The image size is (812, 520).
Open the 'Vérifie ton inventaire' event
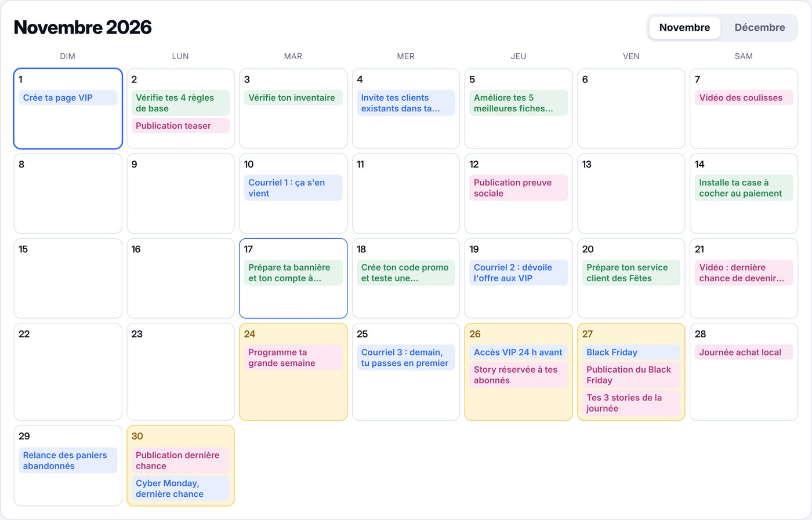point(293,98)
